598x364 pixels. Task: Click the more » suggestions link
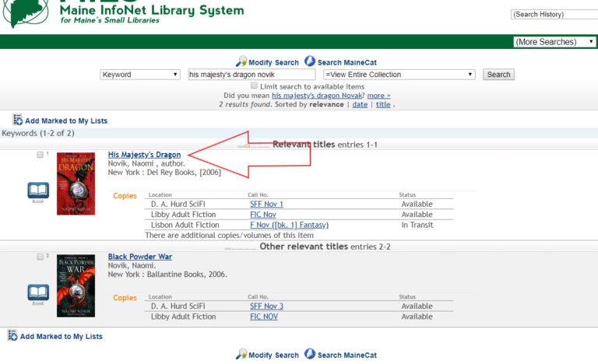tap(378, 96)
